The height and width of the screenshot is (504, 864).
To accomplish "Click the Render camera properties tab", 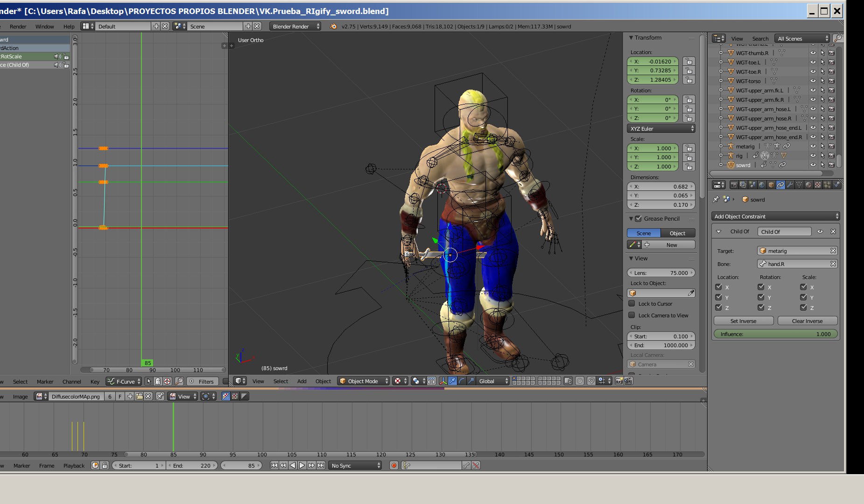I will [x=734, y=185].
